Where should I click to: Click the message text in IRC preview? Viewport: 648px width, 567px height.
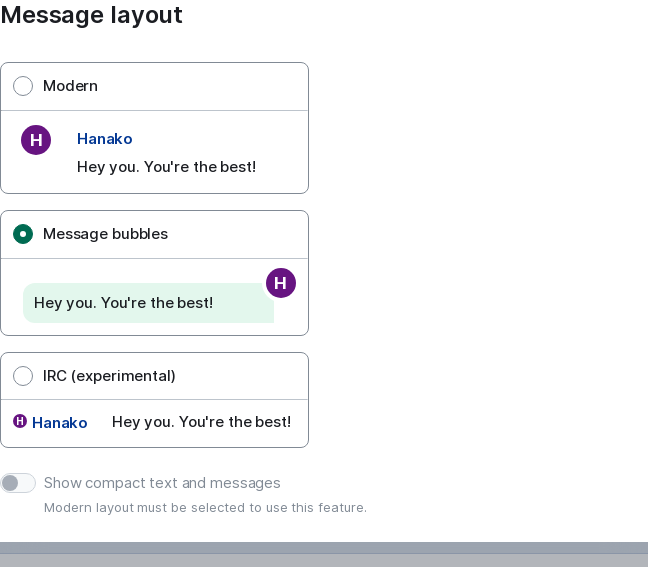pyautogui.click(x=202, y=422)
